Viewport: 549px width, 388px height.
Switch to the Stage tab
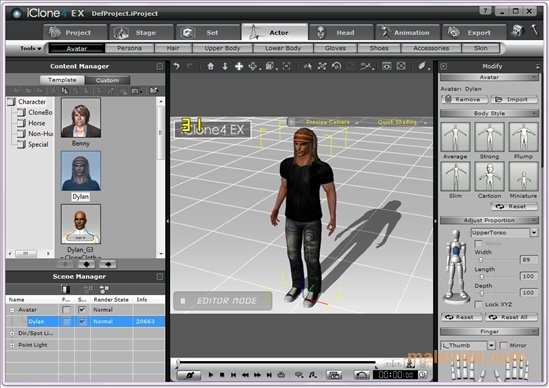pos(142,33)
